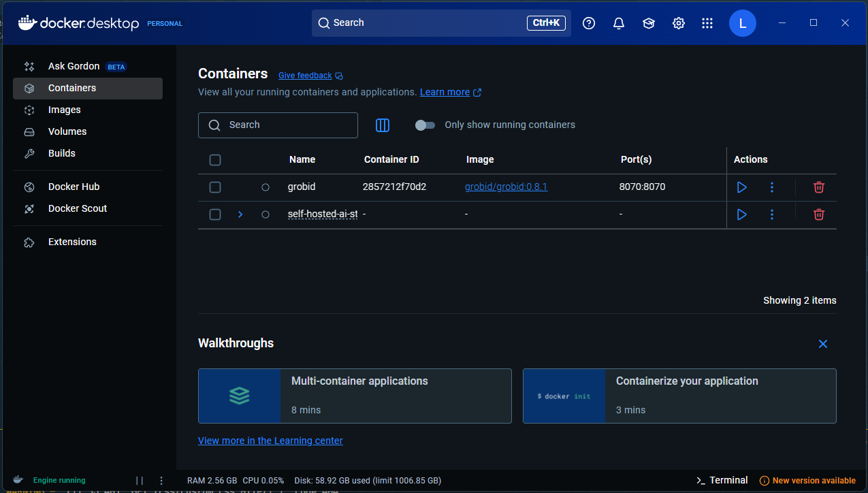Open the notifications bell

tap(619, 23)
